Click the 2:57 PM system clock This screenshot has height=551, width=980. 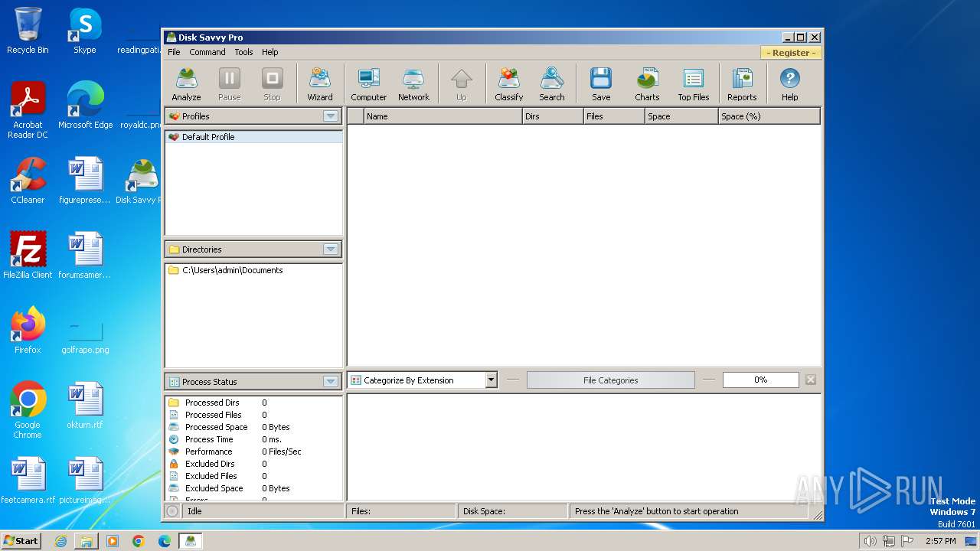click(x=940, y=541)
